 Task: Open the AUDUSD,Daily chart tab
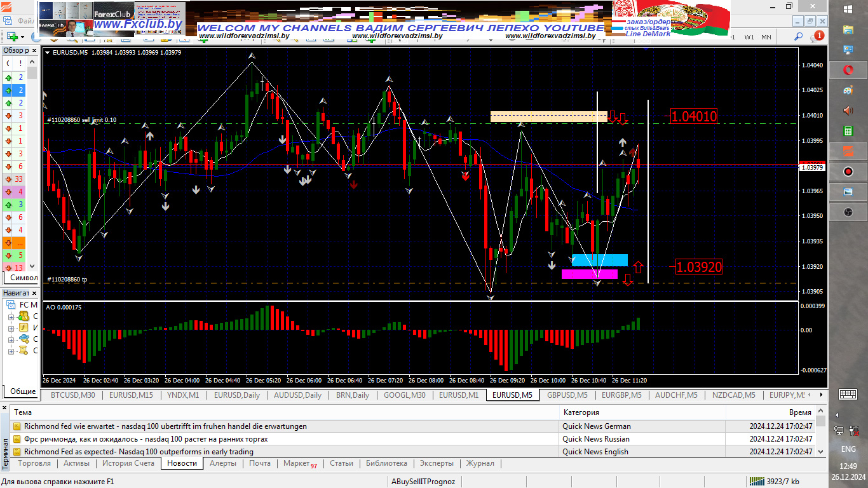pos(297,395)
